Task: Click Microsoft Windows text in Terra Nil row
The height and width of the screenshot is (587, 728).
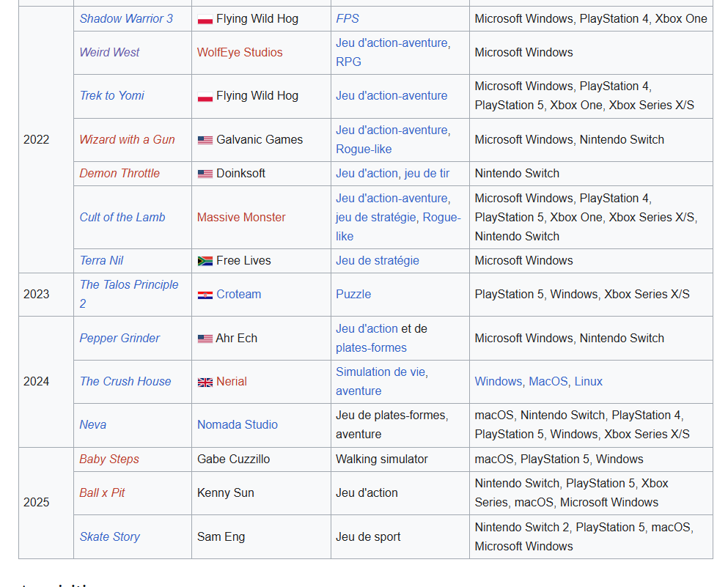Action: [523, 261]
